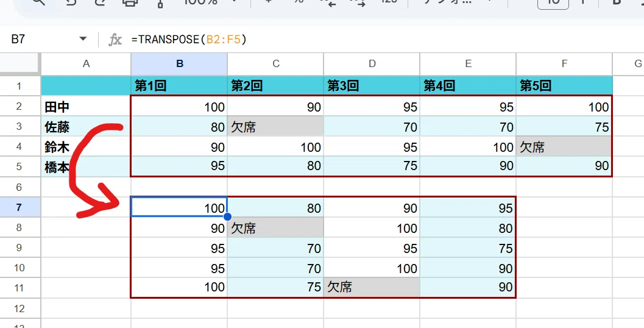Select the 橋本 name cell
Viewport: 644px width, 328px height.
click(86, 166)
